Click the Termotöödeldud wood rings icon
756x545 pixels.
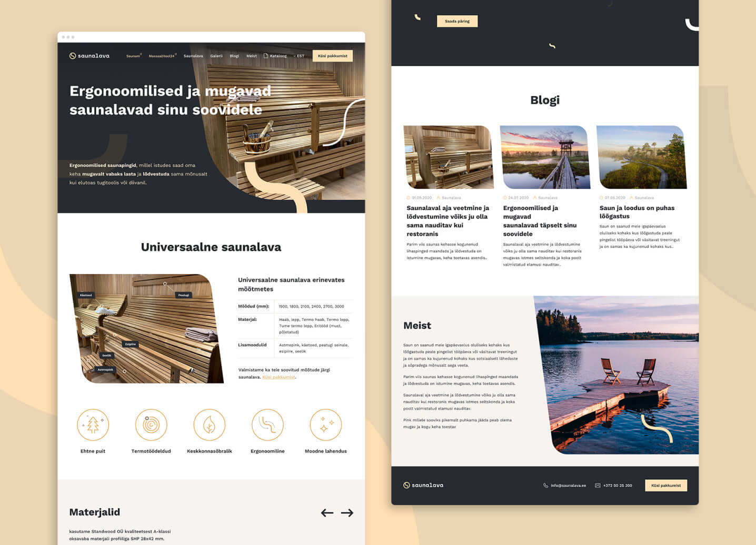click(151, 425)
